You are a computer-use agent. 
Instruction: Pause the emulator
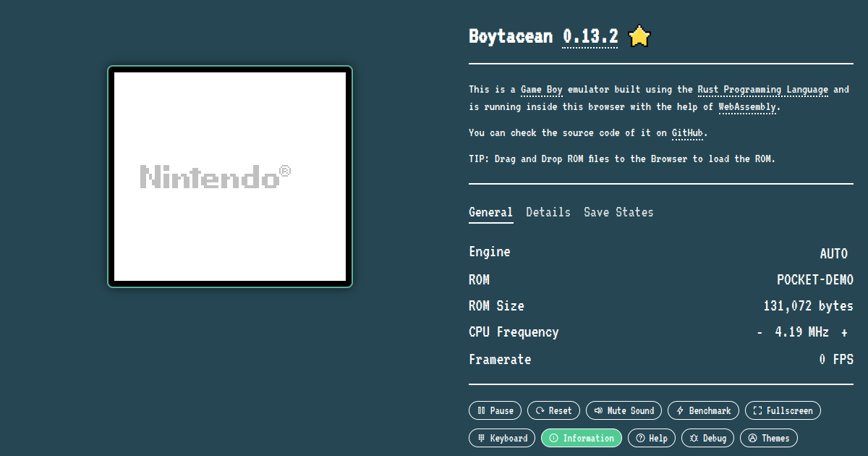tap(495, 410)
